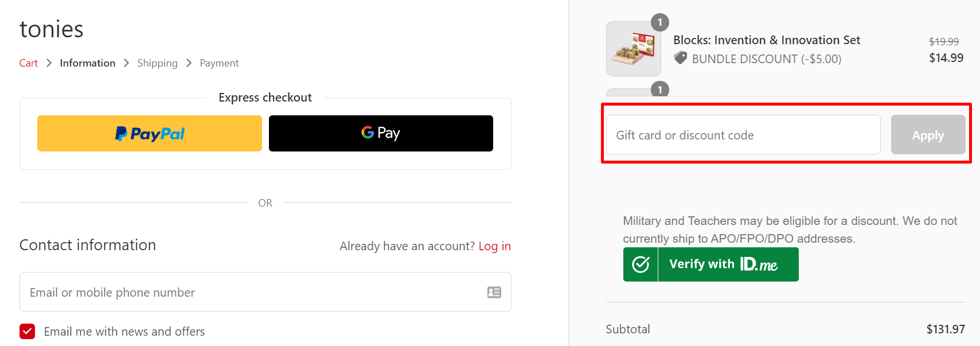
Task: Click the gift card or discount code field
Action: [x=742, y=135]
